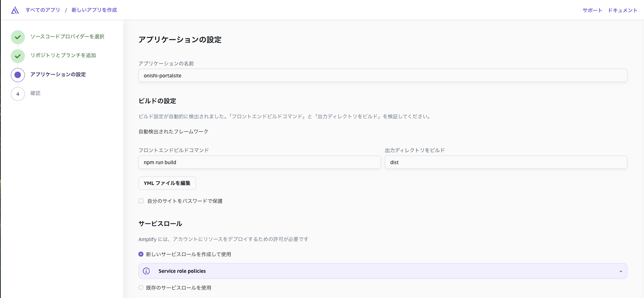
Task: Click the build output directory field dist
Action: tap(506, 162)
